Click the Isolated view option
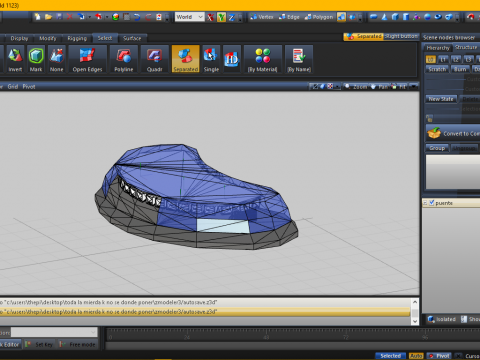The image size is (480, 360). 442,319
